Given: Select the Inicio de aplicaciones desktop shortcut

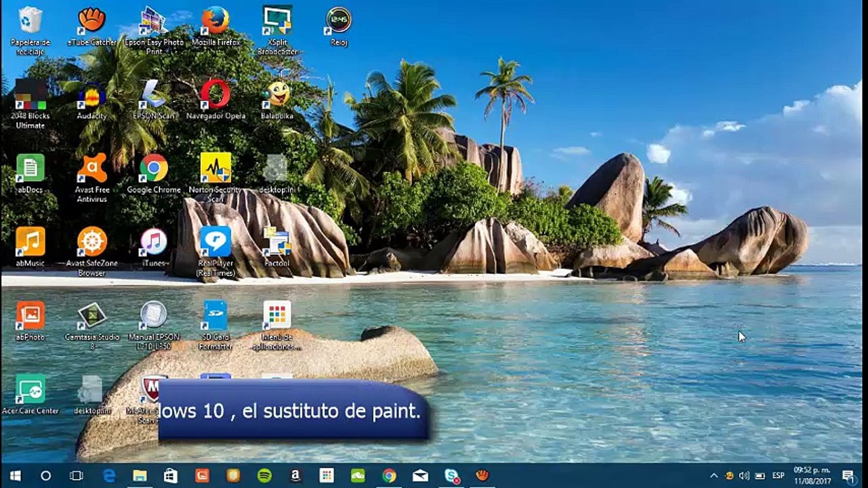Looking at the screenshot, I should (x=276, y=325).
